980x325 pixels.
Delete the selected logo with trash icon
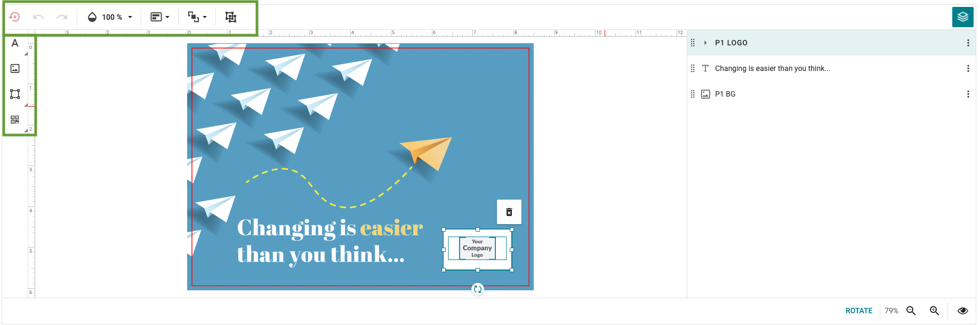[x=509, y=212]
